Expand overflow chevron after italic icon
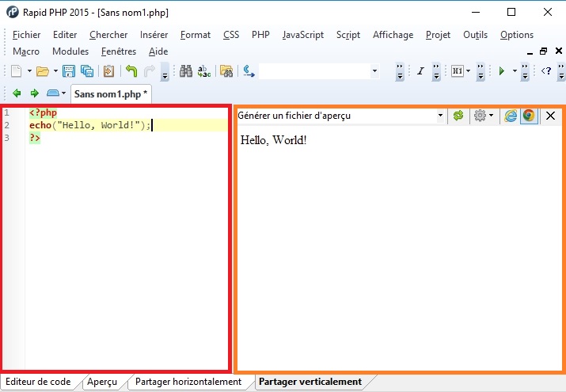The height and width of the screenshot is (392, 566). pos(436,72)
